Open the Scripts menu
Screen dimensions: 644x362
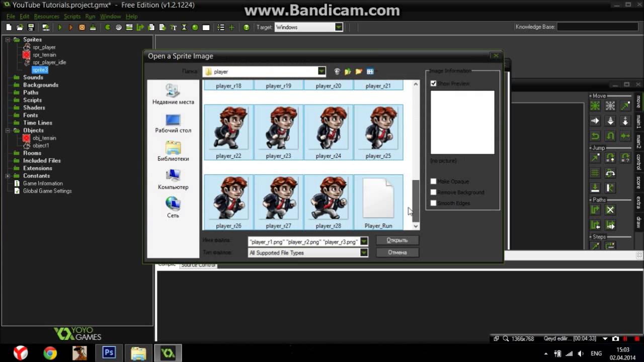72,17
